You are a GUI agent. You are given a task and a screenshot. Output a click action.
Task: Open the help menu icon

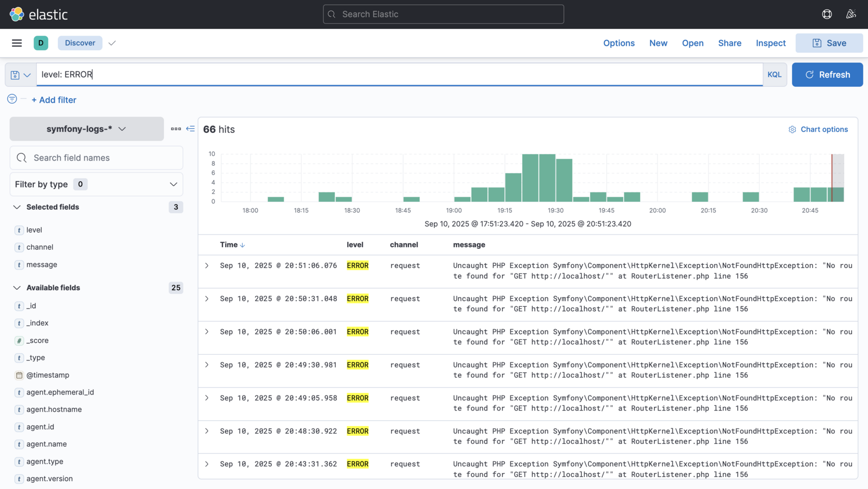(x=827, y=14)
